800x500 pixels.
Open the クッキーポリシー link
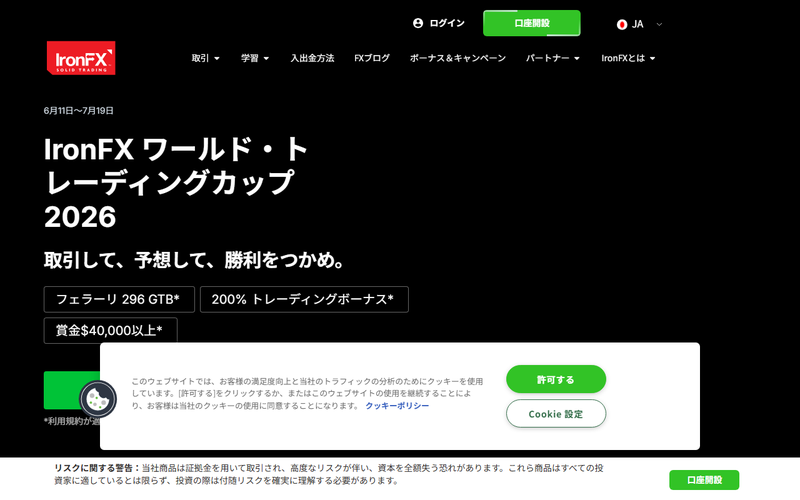[x=397, y=406]
